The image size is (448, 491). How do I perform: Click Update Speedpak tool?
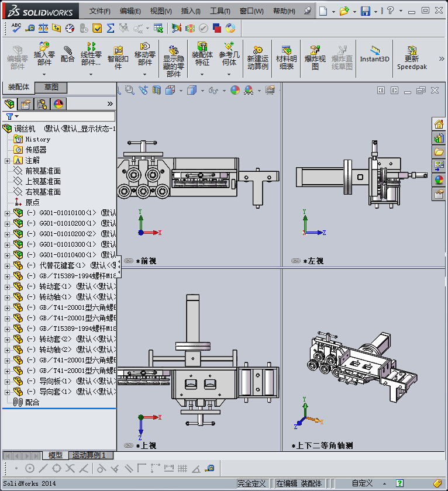[412, 58]
